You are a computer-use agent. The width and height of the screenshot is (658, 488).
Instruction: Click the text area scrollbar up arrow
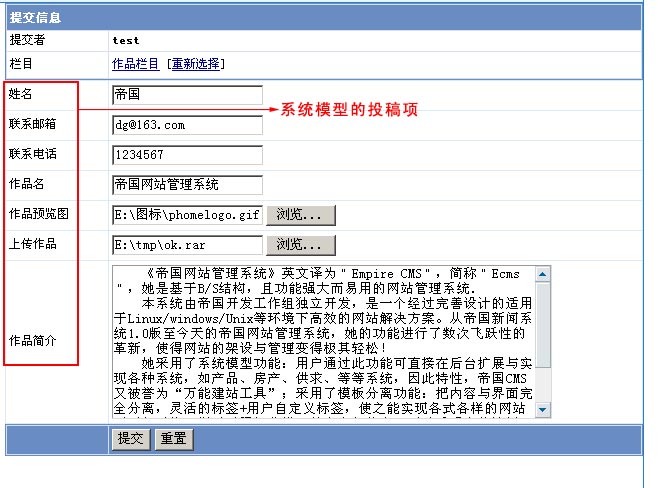click(543, 275)
